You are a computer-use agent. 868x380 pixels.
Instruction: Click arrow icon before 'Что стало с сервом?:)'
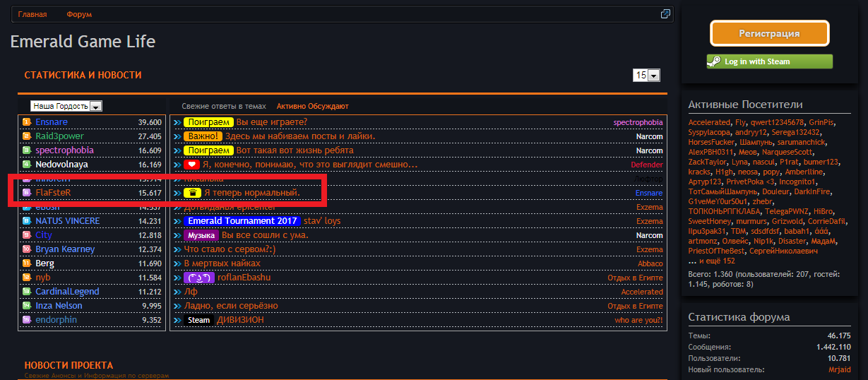tap(177, 249)
